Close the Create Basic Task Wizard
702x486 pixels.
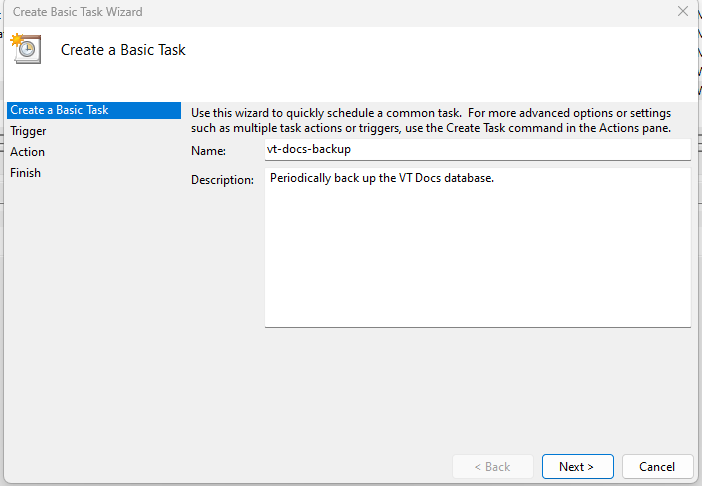682,11
